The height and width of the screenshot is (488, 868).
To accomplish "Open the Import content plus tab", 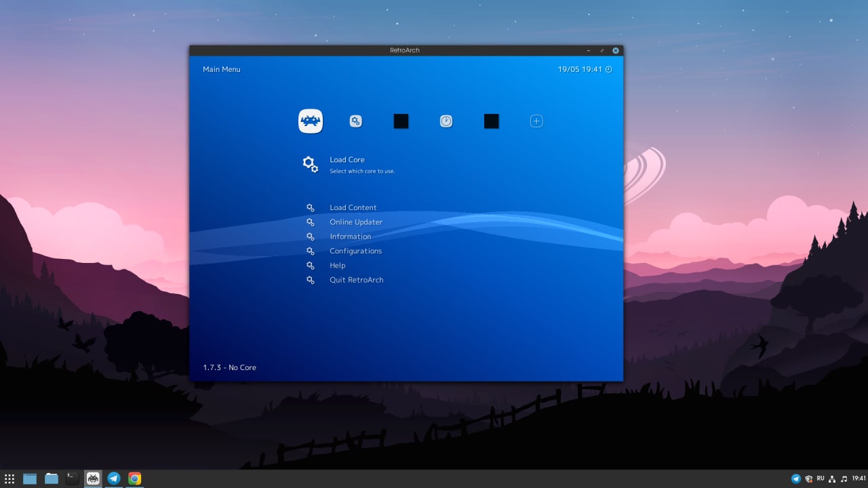I will point(536,121).
